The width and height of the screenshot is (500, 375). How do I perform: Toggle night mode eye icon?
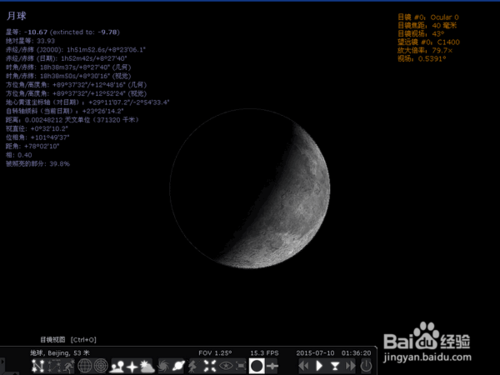pos(226,366)
